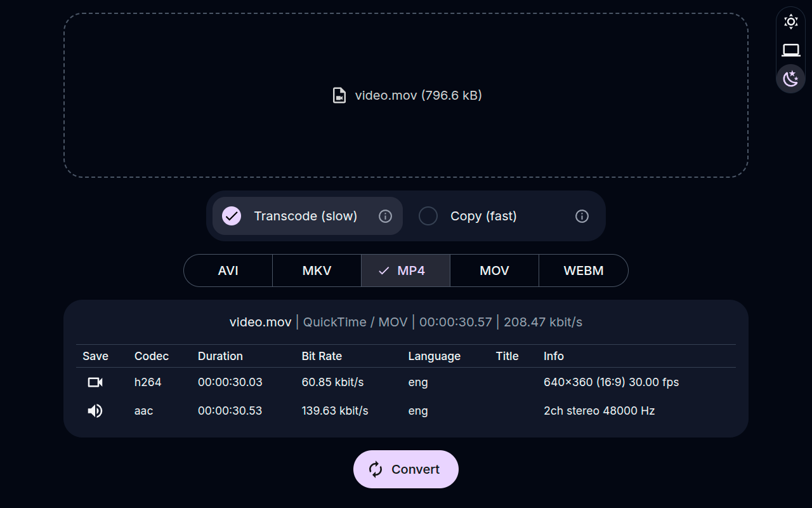This screenshot has width=812, height=508.
Task: Toggle saving the h264 video stream
Action: click(x=95, y=382)
